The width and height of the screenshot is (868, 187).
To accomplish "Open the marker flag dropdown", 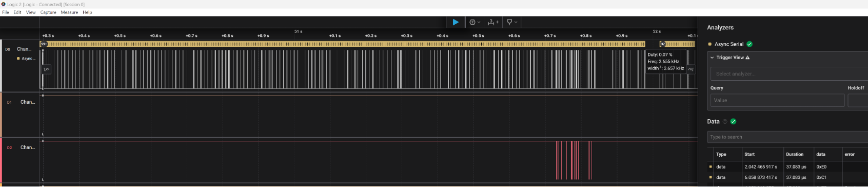I will pyautogui.click(x=512, y=22).
